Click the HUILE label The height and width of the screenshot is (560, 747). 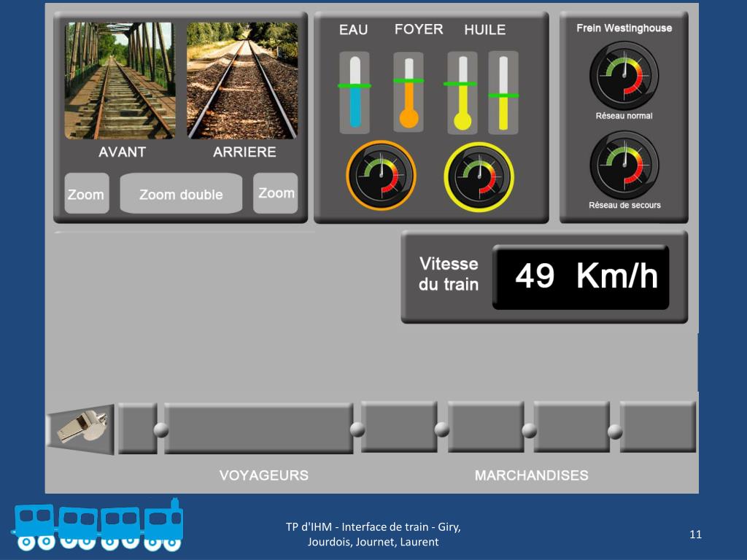[x=485, y=30]
